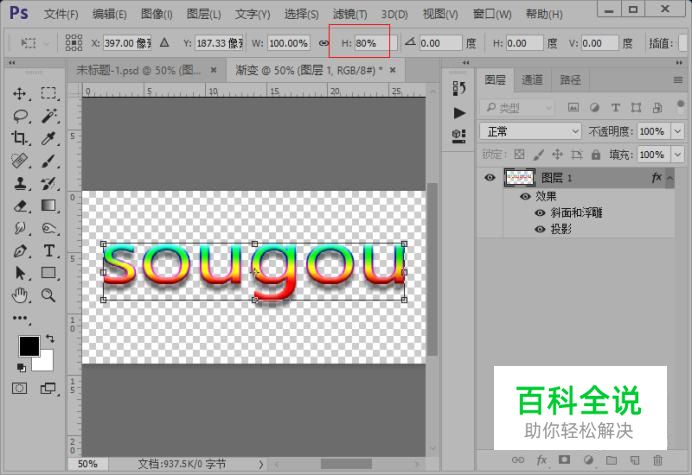Image resolution: width=692 pixels, height=475 pixels.
Task: Select the Healing Brush tool
Action: coord(19,161)
